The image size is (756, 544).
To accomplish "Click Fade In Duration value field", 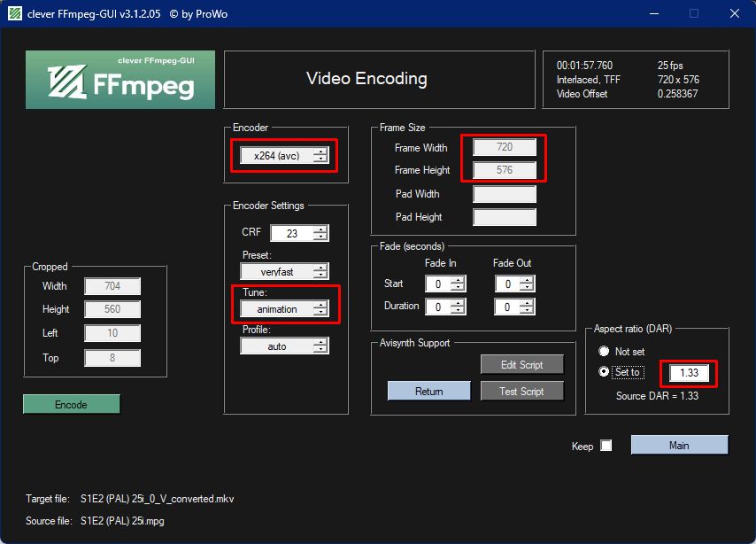I will pyautogui.click(x=438, y=307).
